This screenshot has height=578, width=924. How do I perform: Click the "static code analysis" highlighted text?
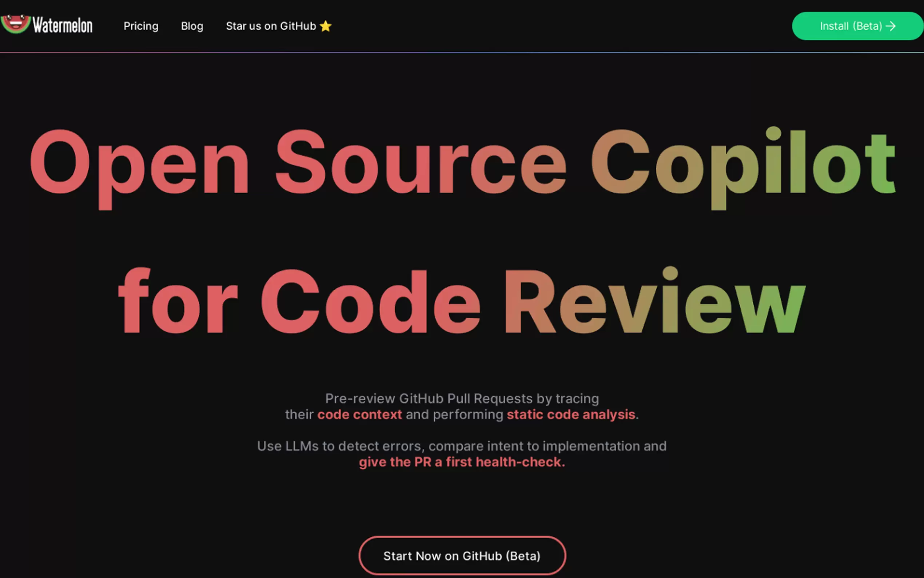click(571, 414)
